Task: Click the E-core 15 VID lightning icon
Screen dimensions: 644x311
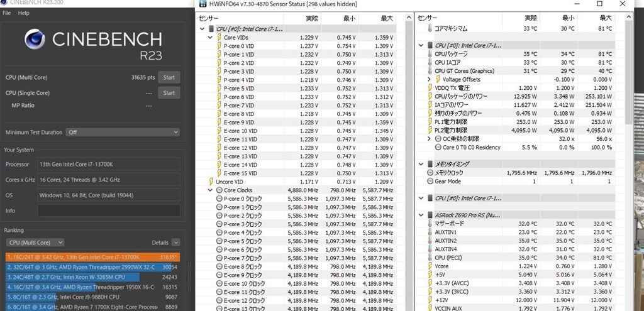Action: [219, 173]
